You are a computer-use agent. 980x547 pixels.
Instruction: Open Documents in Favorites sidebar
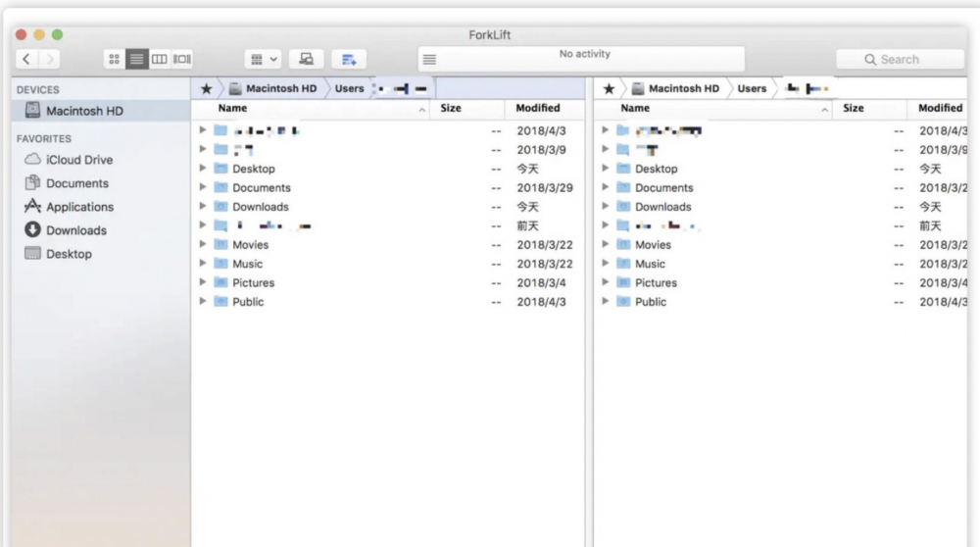pos(67,183)
